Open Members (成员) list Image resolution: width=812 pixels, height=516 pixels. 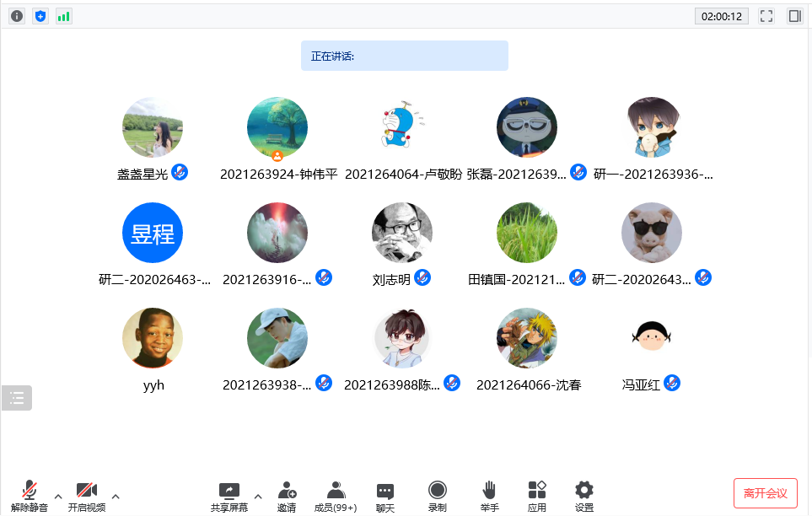(x=336, y=496)
